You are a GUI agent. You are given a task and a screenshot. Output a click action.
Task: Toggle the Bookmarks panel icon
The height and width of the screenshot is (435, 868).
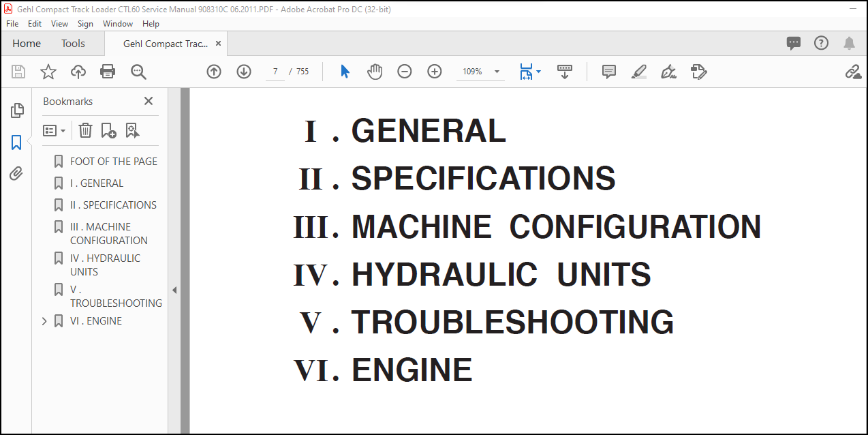[16, 142]
